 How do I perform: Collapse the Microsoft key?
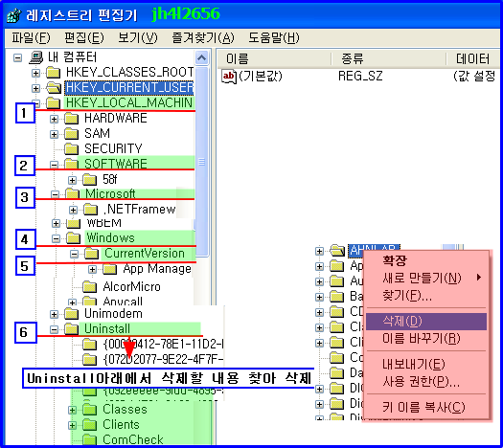point(55,194)
